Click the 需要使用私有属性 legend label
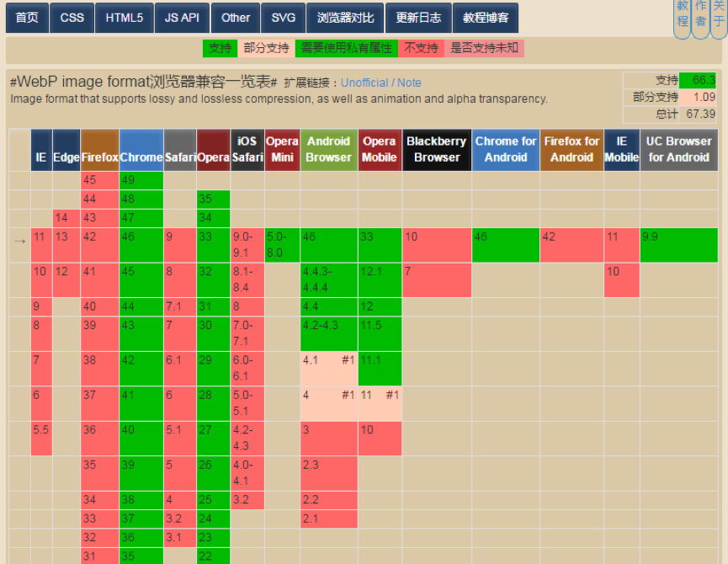This screenshot has width=728, height=564. [347, 48]
